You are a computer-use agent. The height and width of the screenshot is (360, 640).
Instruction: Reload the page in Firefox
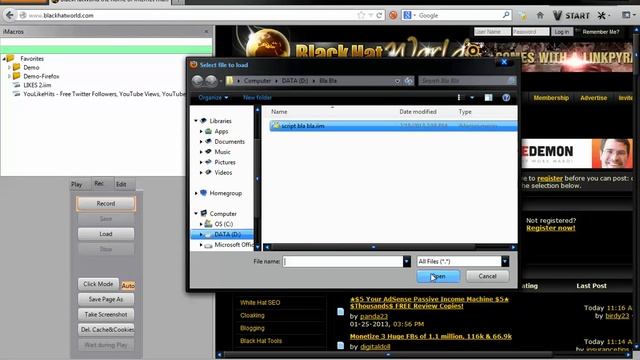coord(379,15)
